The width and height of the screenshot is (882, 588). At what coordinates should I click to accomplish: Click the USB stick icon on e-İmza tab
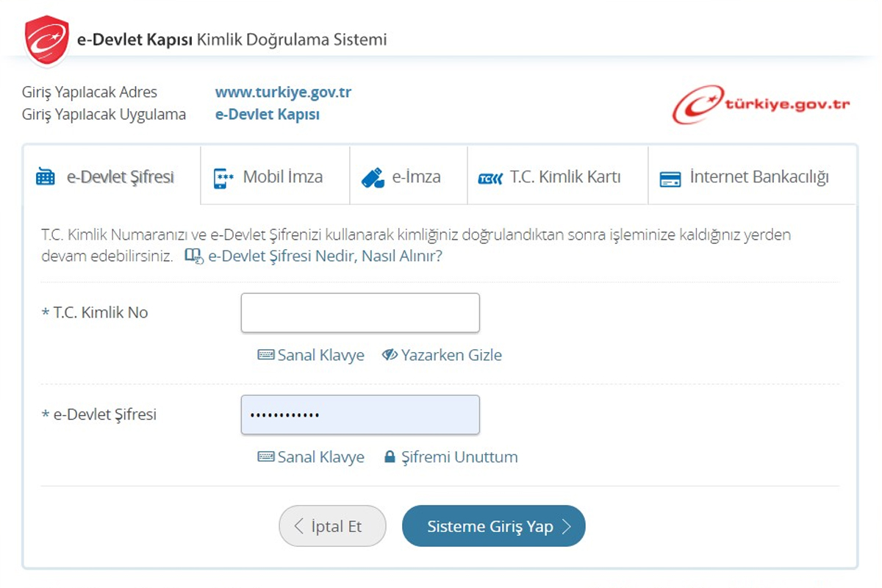coord(373,176)
